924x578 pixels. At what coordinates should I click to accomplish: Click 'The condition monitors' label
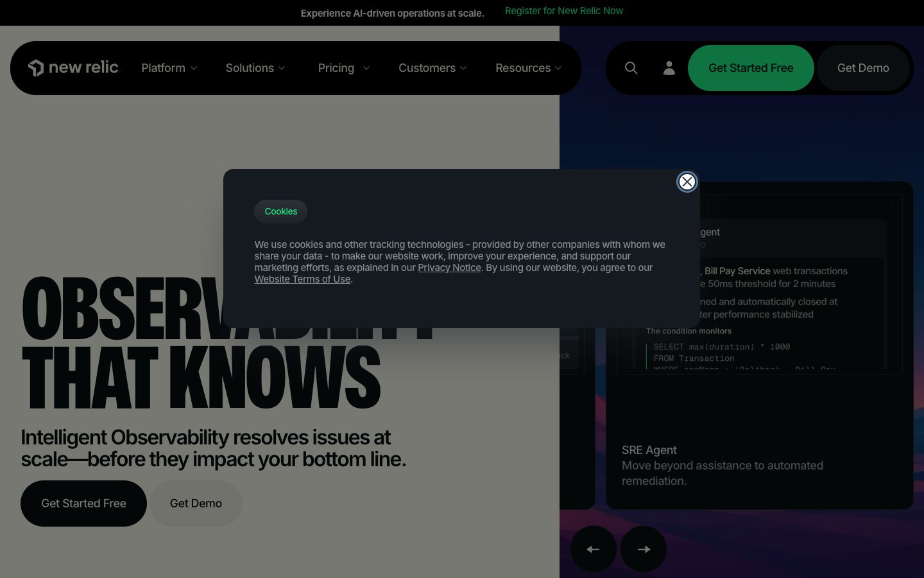(689, 331)
